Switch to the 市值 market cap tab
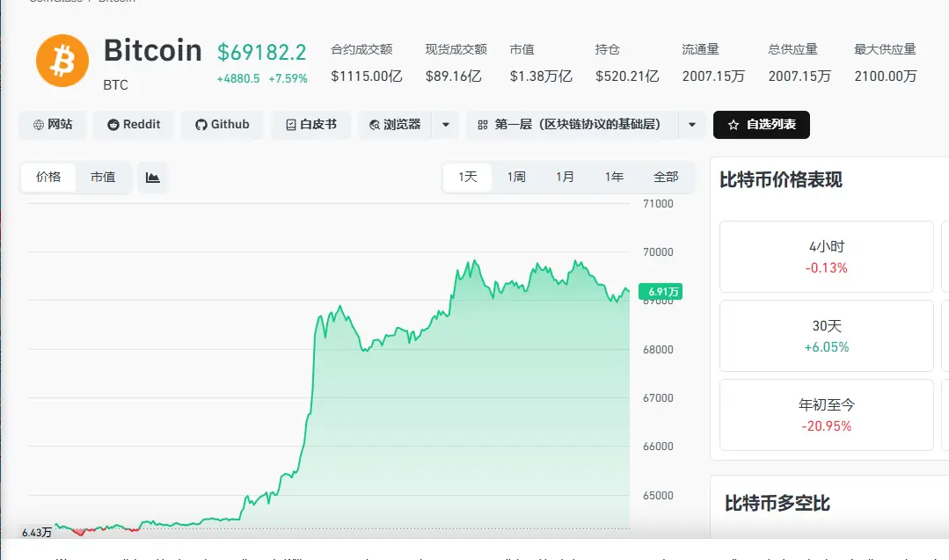This screenshot has width=949, height=560. click(x=103, y=178)
